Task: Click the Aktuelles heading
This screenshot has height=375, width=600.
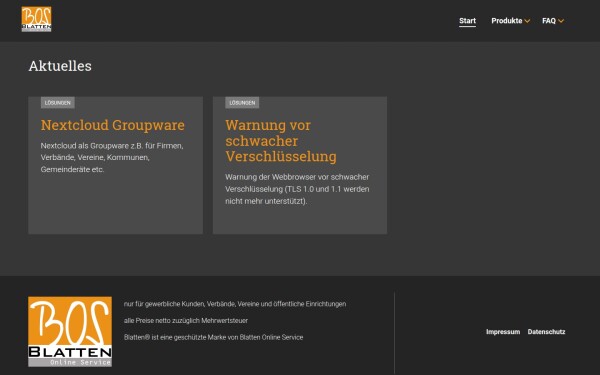Action: coord(60,66)
